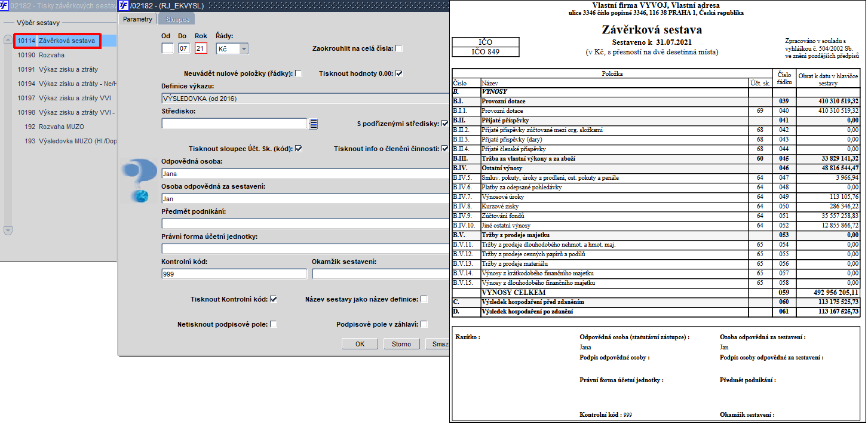Viewport: 868px width, 424px height.
Task: Click 'Jiné ostatní výnosy' row
Action: (656, 226)
